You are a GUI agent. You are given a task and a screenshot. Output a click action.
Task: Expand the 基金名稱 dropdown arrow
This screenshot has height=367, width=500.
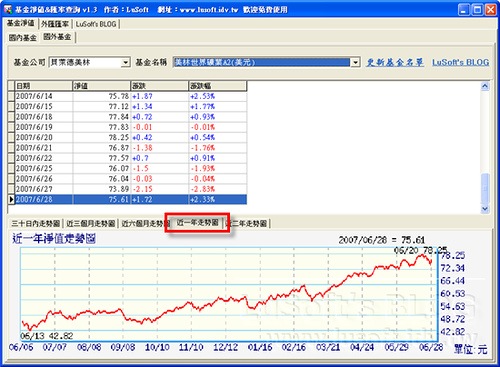coord(355,62)
